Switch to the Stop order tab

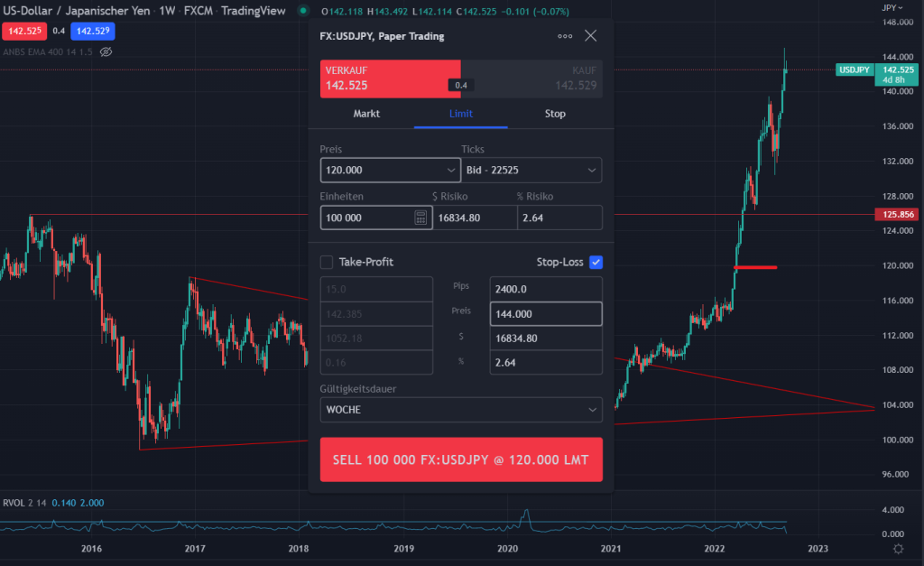click(555, 114)
